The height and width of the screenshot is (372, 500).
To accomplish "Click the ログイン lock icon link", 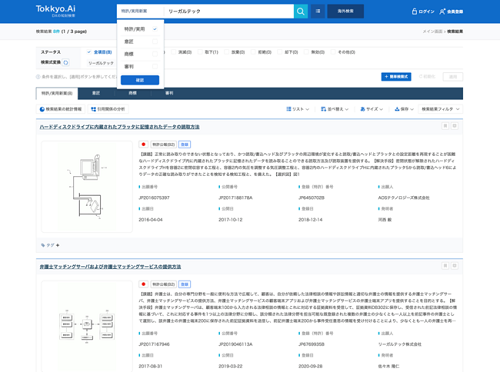I will (x=423, y=11).
